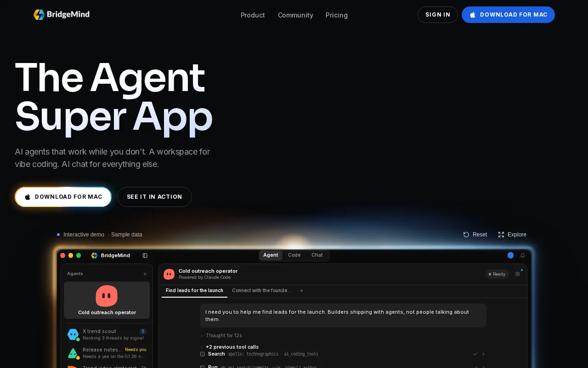
Task: Click the blue hexagon X trend scout avatar
Action: click(73, 334)
